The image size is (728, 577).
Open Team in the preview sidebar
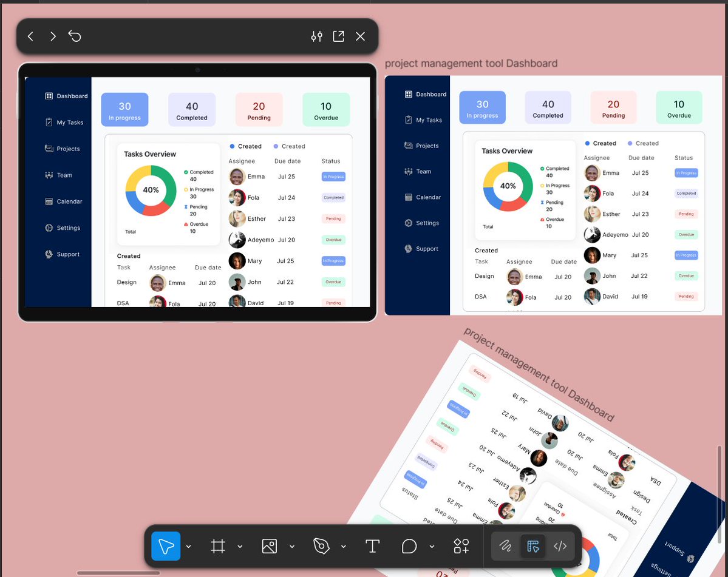(58, 175)
